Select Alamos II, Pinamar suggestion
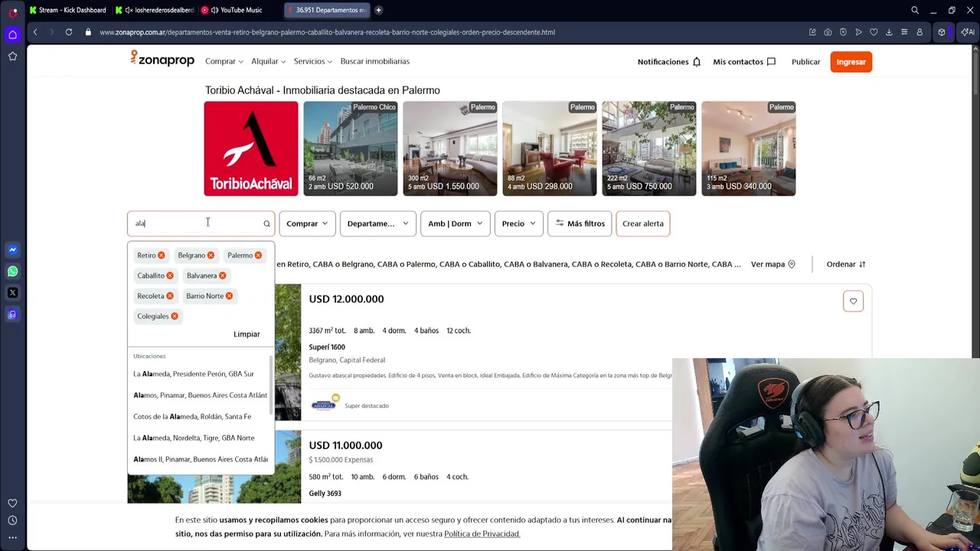Screen dimensions: 980x551 pos(201,460)
